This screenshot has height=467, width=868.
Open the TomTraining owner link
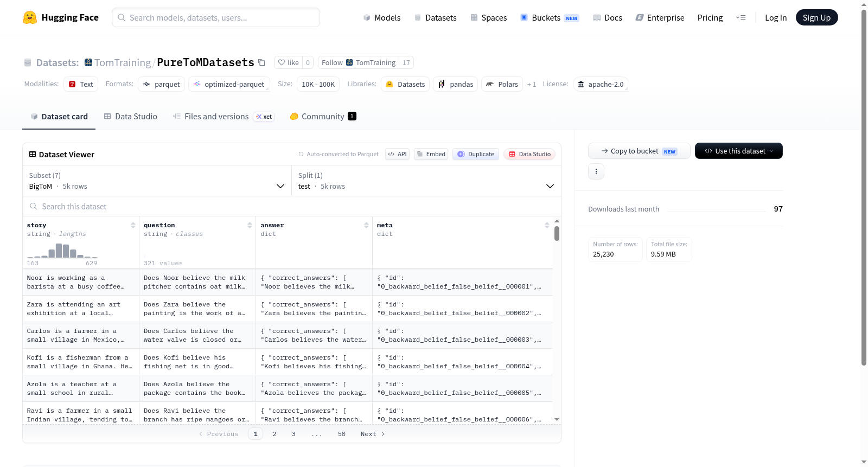[x=123, y=62]
